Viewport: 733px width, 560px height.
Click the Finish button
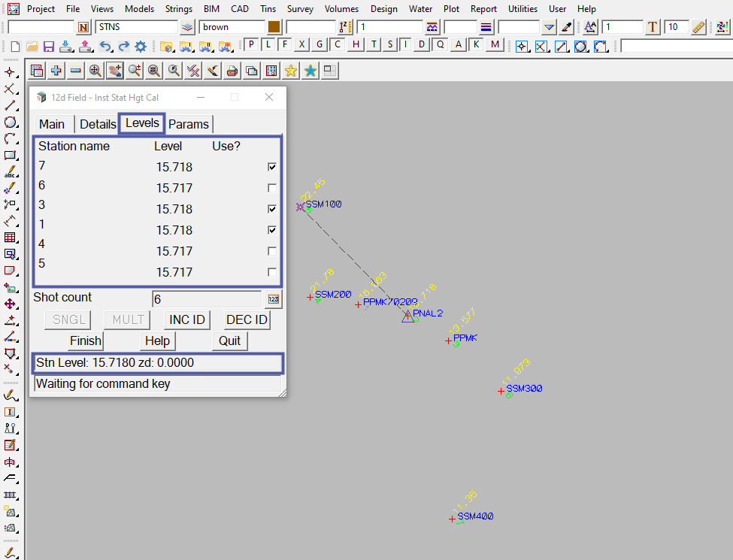pyautogui.click(x=86, y=341)
